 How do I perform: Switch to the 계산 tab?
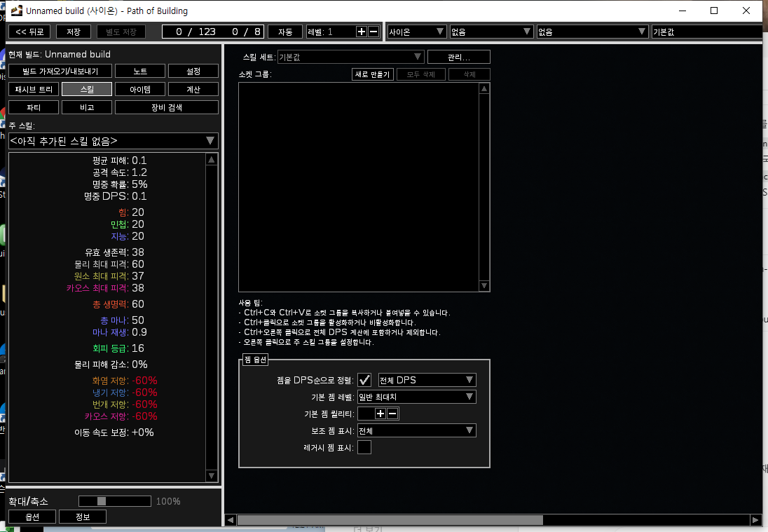(193, 89)
